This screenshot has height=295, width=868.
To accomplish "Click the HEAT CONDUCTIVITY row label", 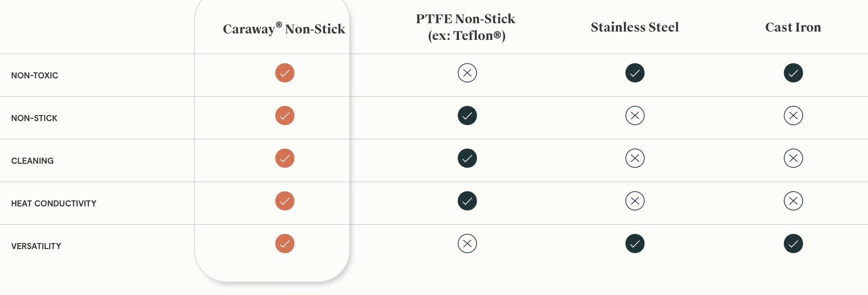I will 54,204.
